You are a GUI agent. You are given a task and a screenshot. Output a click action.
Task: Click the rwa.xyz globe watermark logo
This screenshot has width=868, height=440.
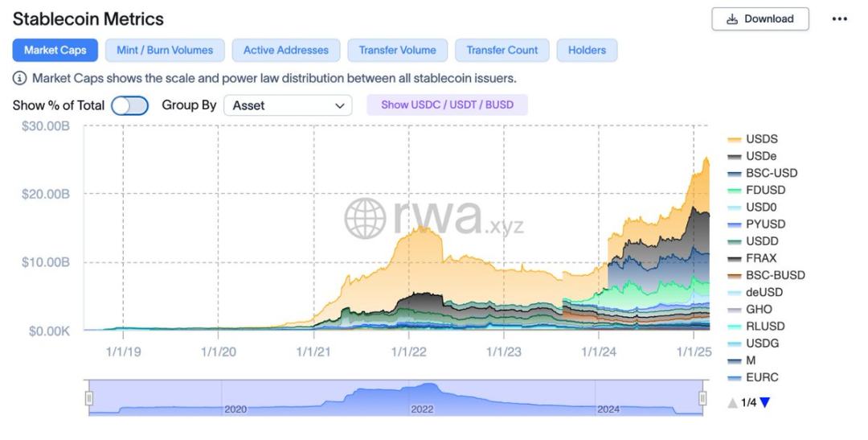click(x=364, y=217)
